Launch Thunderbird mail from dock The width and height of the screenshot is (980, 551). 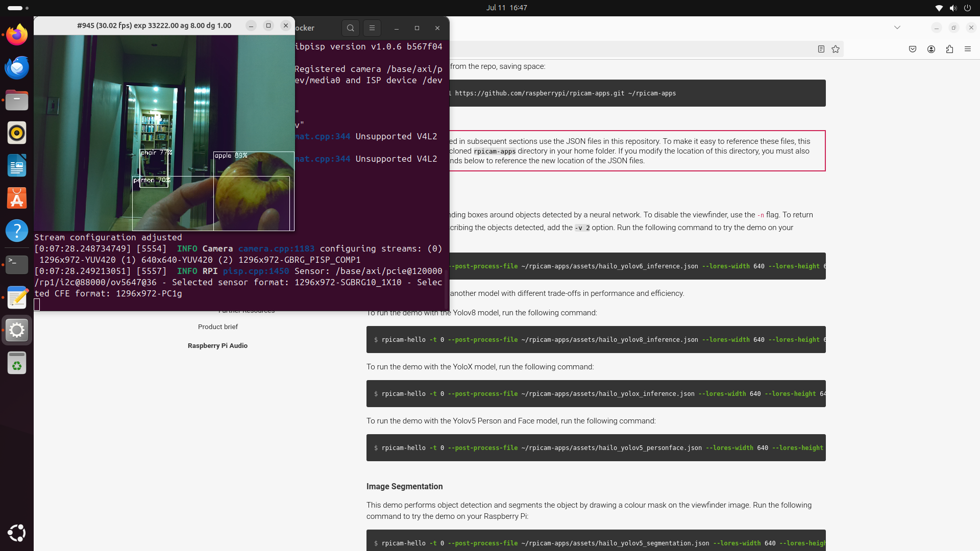pyautogui.click(x=17, y=67)
